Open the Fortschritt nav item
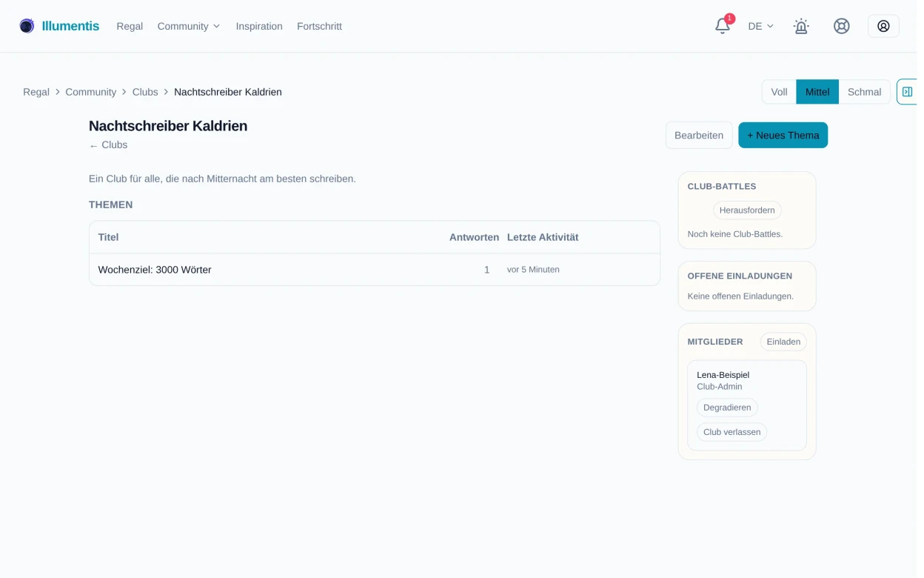The width and height of the screenshot is (924, 578). click(319, 26)
